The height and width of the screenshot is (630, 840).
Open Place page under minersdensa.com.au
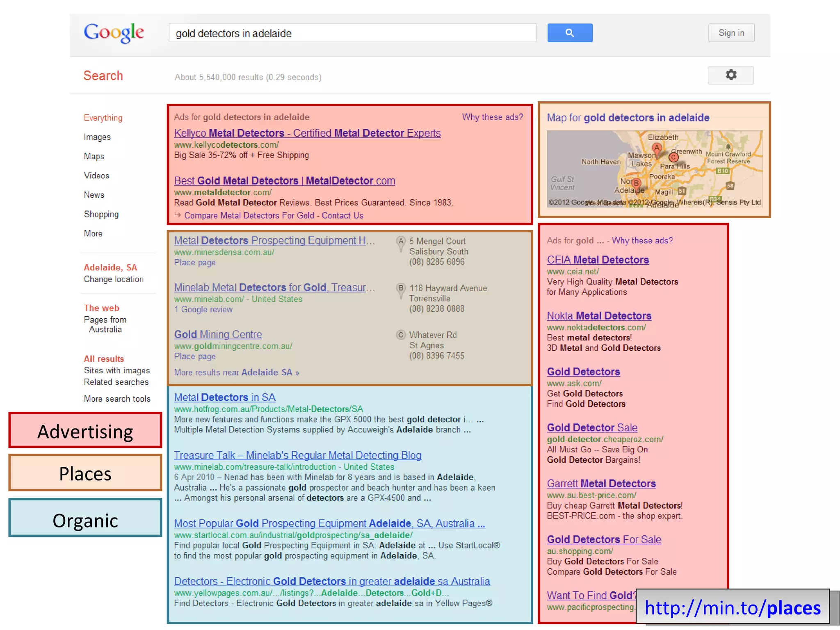coord(194,262)
